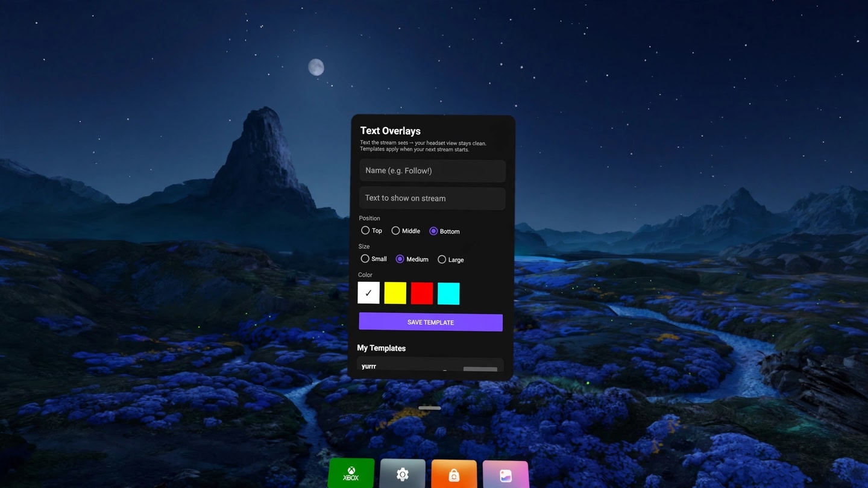Select Bottom position radio button
Screen dimensions: 868x488
[433, 231]
